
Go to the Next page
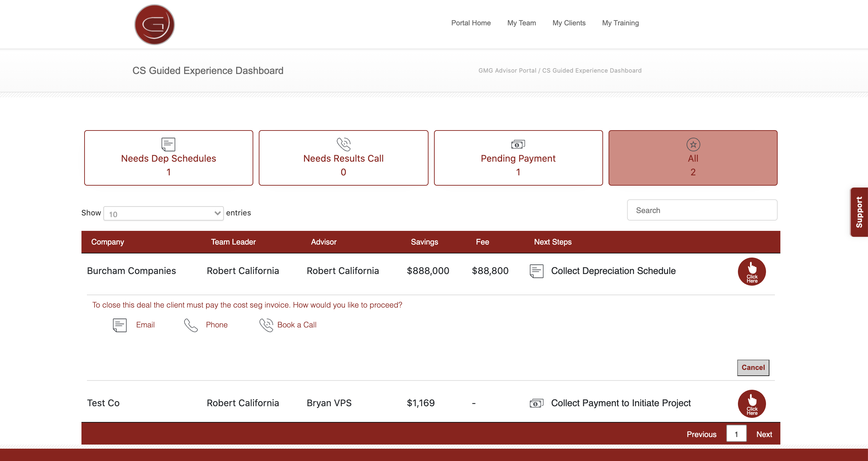[764, 434]
